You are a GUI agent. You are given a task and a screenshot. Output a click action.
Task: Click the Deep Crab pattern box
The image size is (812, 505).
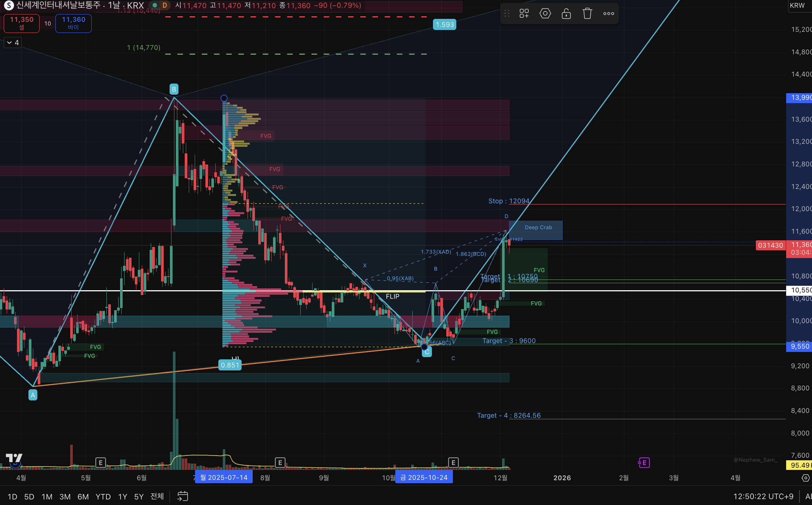pyautogui.click(x=538, y=228)
